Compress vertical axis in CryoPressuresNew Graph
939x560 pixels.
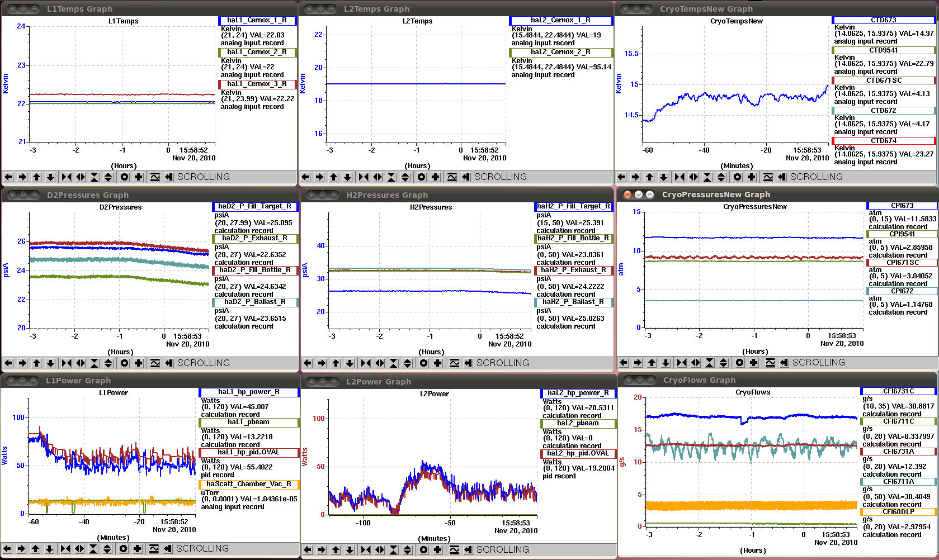click(710, 363)
